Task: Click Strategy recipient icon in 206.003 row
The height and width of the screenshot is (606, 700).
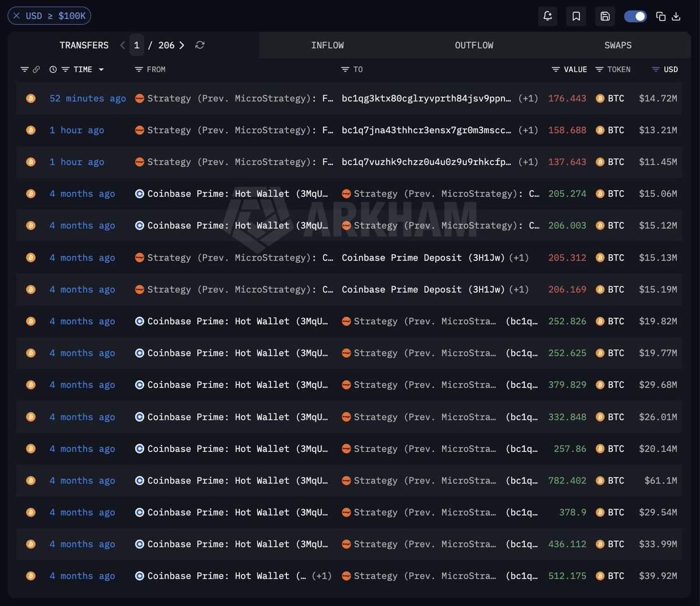Action: pyautogui.click(x=346, y=226)
